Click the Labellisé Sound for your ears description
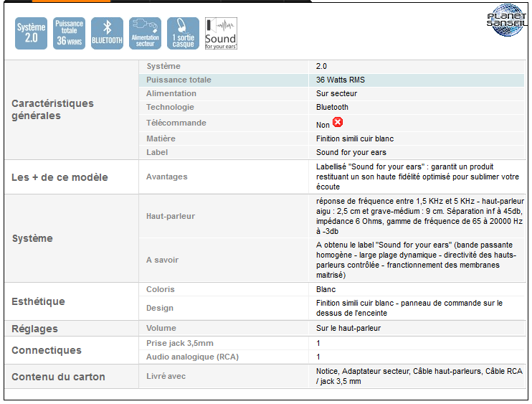The width and height of the screenshot is (532, 404). point(417,177)
